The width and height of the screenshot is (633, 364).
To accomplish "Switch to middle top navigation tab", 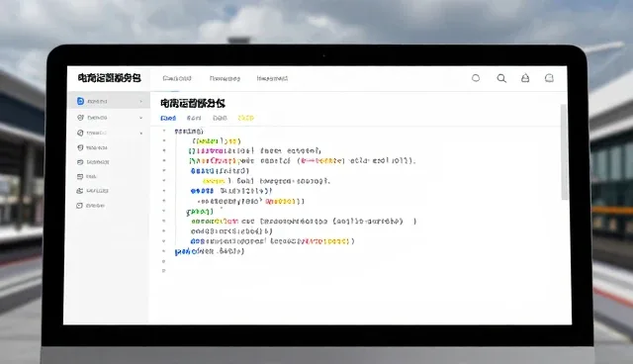I will click(x=225, y=78).
